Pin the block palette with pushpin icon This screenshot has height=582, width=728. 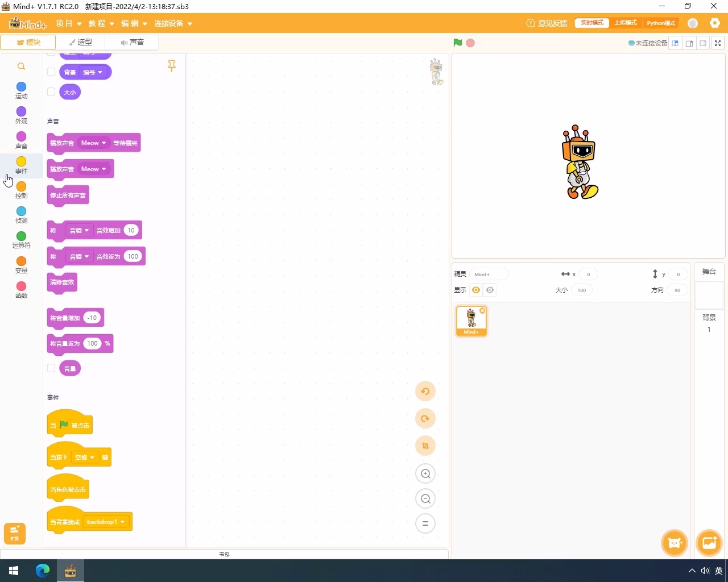(172, 66)
